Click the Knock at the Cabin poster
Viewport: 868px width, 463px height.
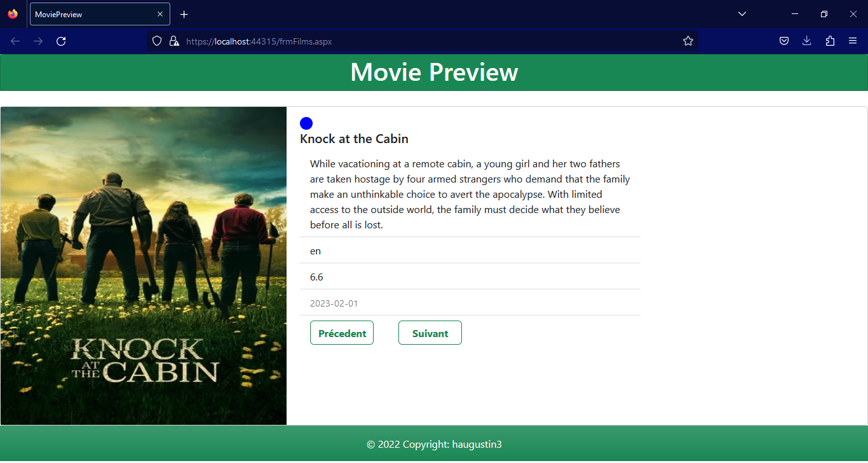(144, 266)
